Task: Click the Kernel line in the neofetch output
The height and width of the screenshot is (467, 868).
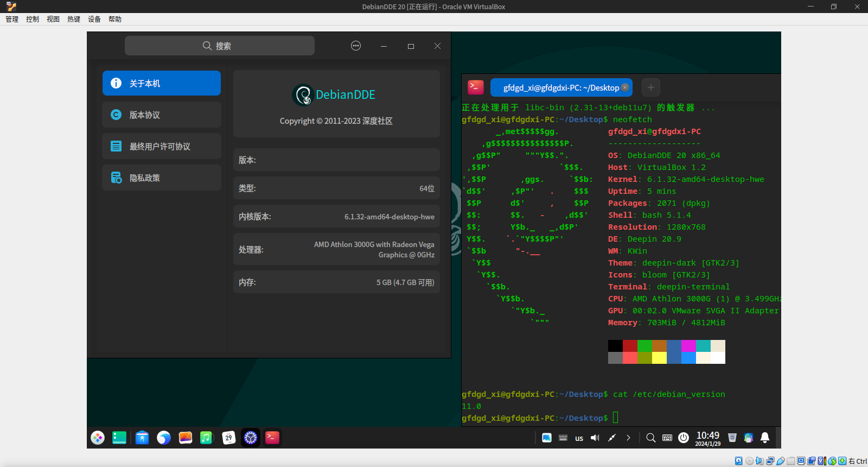Action: (686, 179)
